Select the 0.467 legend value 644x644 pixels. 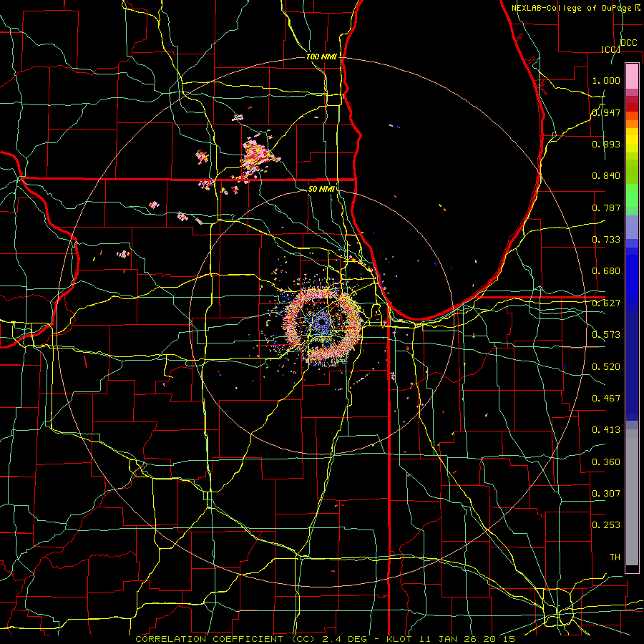[x=606, y=399]
